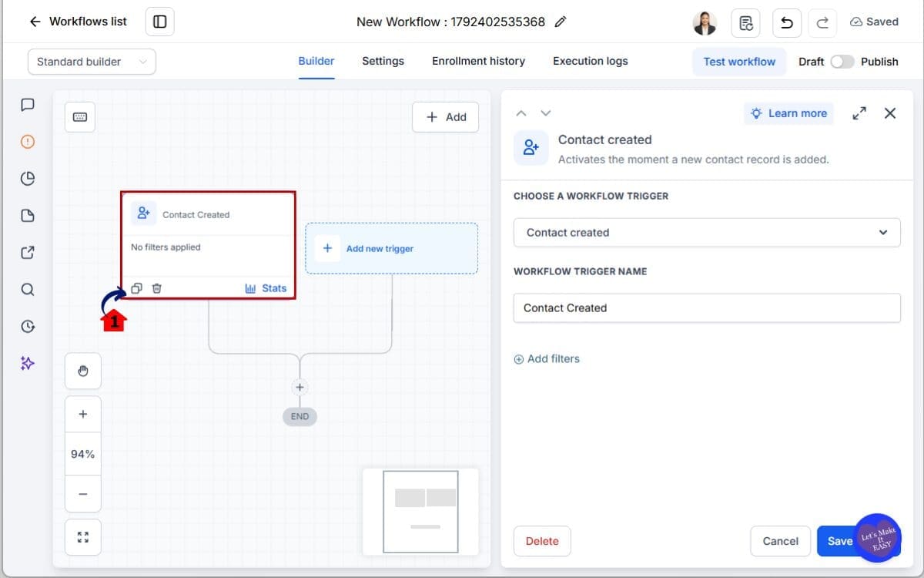Viewport: 924px width, 578px height.
Task: Redo the last change
Action: (x=822, y=22)
